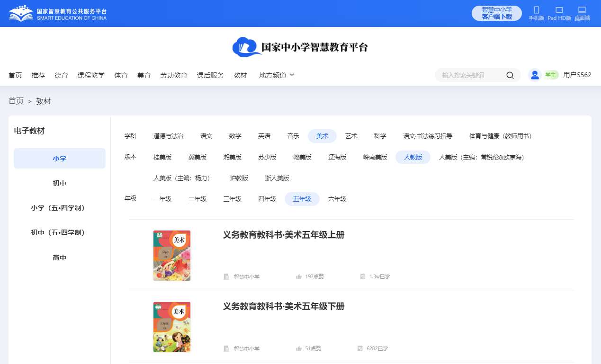
Task: Click the 首页 breadcrumb link
Action: [x=16, y=101]
